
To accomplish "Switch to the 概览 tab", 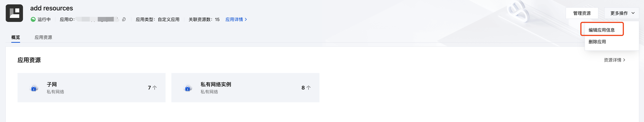I will tap(15, 37).
